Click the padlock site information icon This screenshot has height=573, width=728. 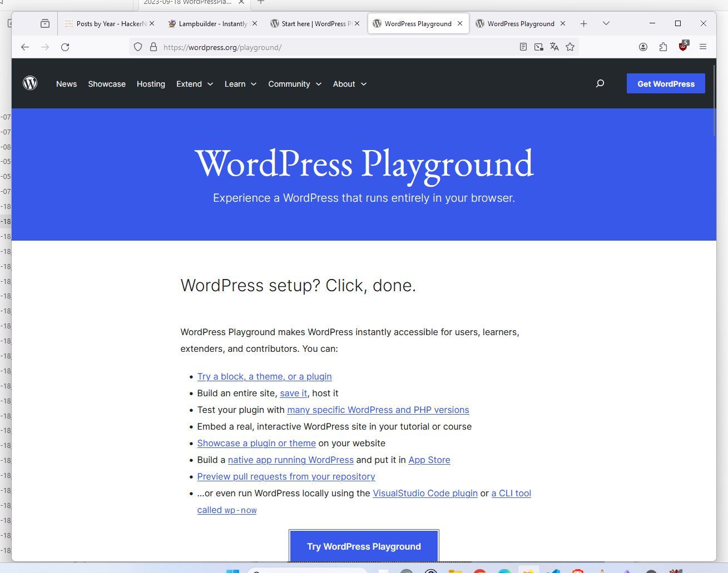click(153, 47)
